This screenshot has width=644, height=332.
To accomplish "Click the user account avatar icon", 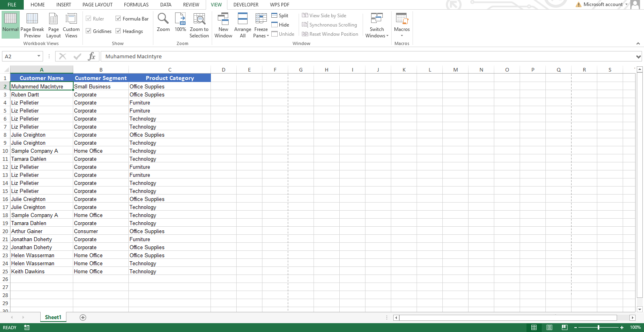I will (x=635, y=4).
